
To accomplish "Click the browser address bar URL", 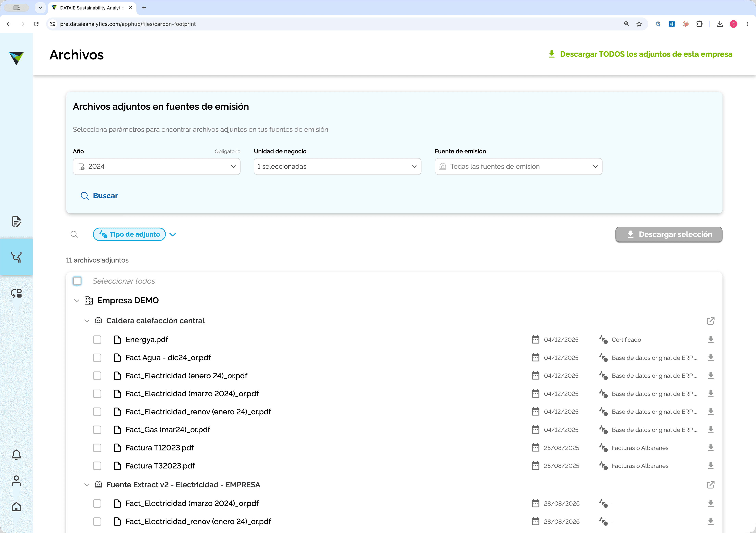I will pos(128,24).
